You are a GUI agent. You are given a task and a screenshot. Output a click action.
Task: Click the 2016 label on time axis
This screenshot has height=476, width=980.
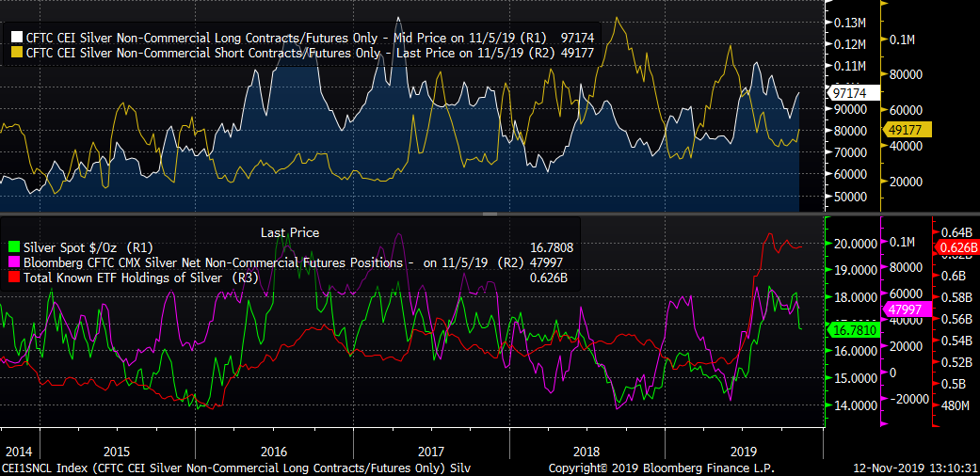tap(273, 451)
